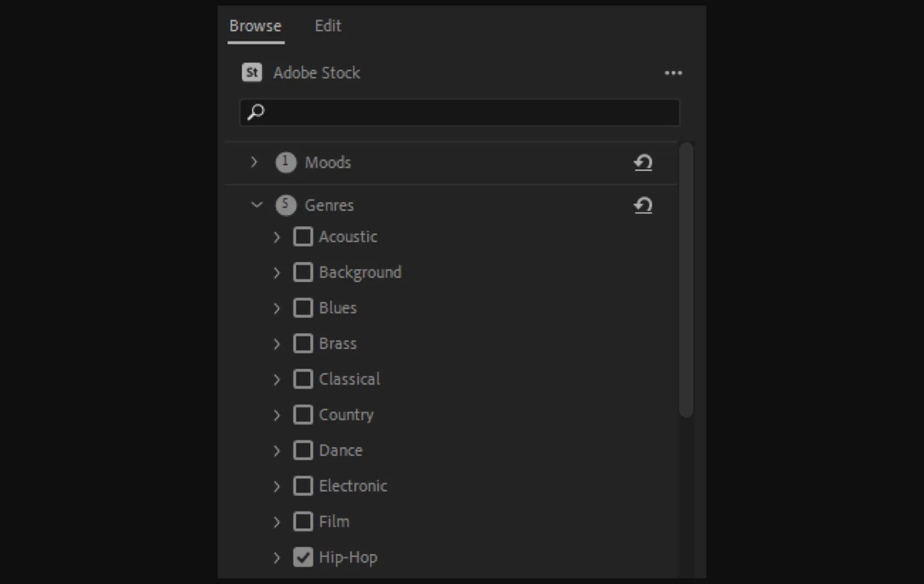Image resolution: width=924 pixels, height=584 pixels.
Task: Check the Blues genre checkbox
Action: click(x=303, y=308)
